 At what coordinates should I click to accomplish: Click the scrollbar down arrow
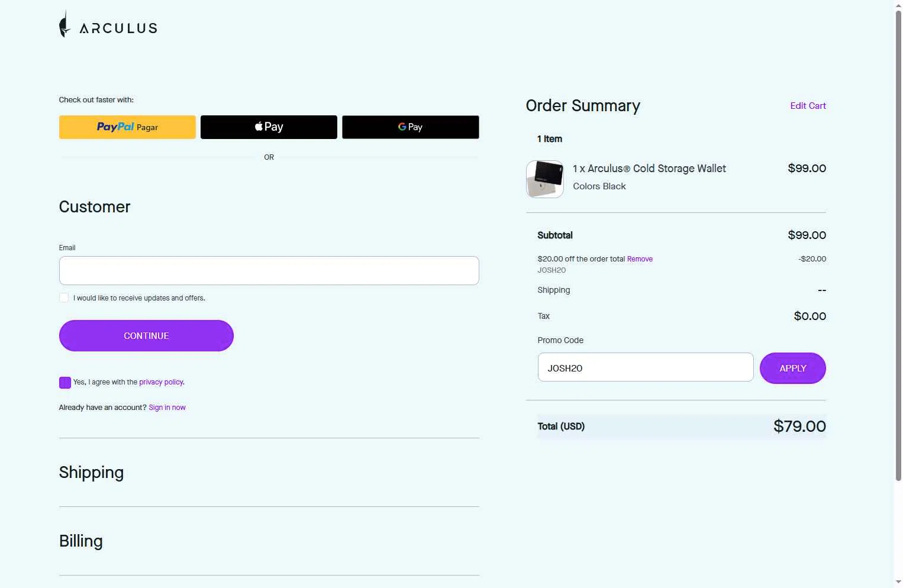pos(898,583)
